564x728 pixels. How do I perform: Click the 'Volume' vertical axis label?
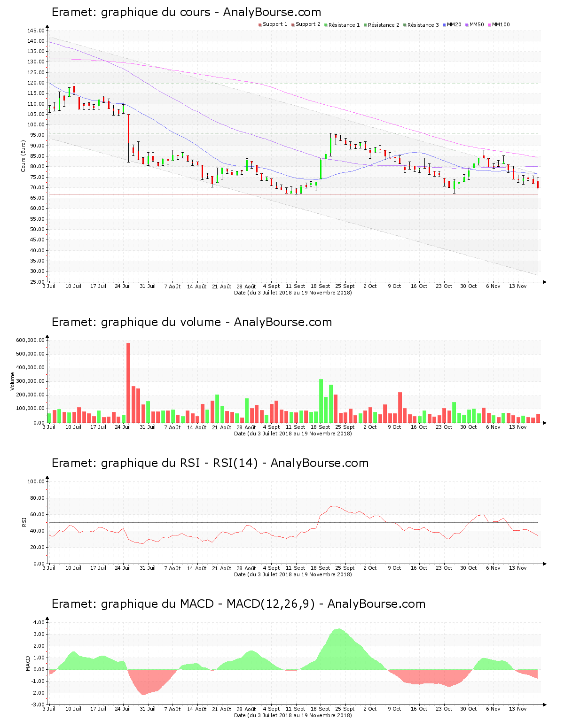coord(13,381)
